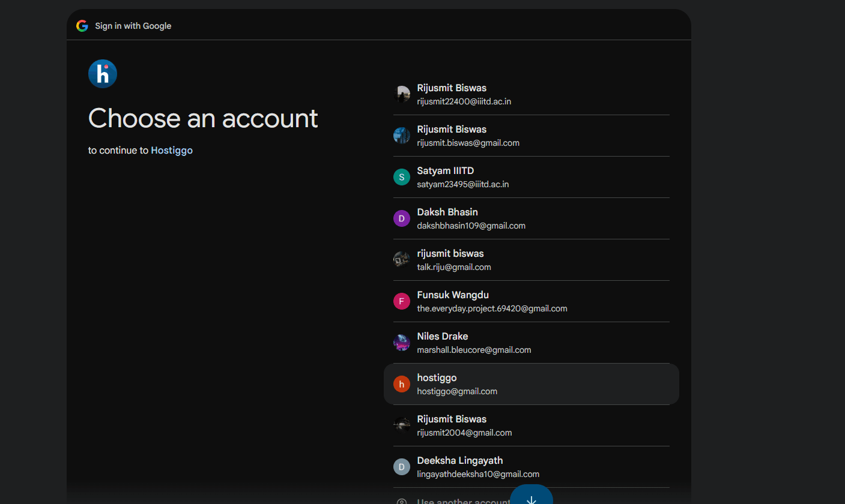
Task: Click the Niles Drake profile picture
Action: tap(402, 343)
